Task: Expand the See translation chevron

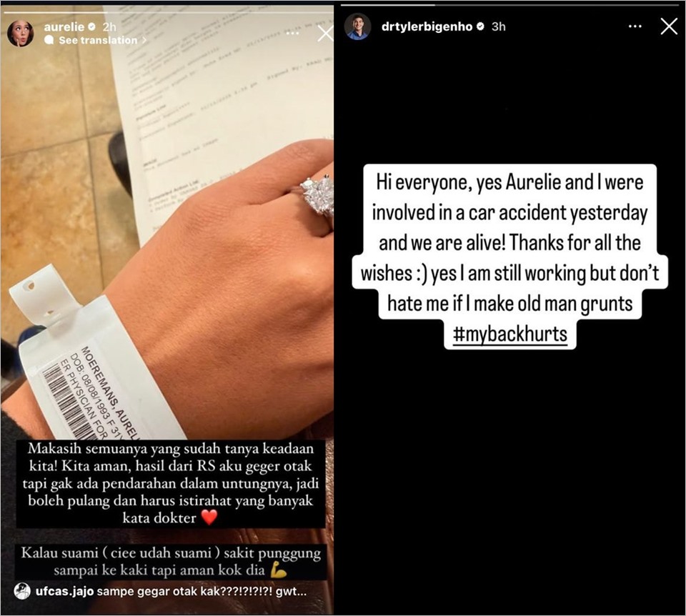Action: tap(144, 40)
